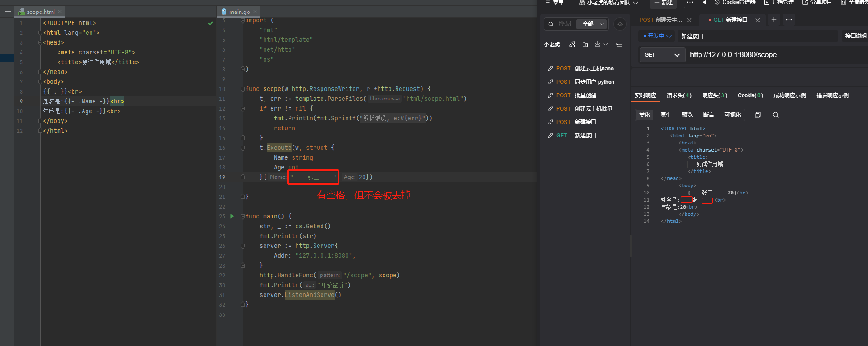This screenshot has height=346, width=868.
Task: Expand the 小老虎的私有团队 team dropdown
Action: 609,3
